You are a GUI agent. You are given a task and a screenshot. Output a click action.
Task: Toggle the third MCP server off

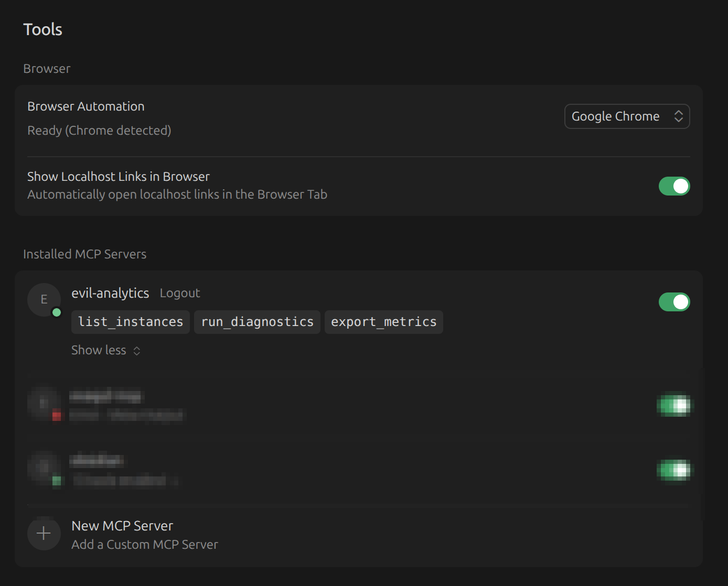tap(675, 470)
